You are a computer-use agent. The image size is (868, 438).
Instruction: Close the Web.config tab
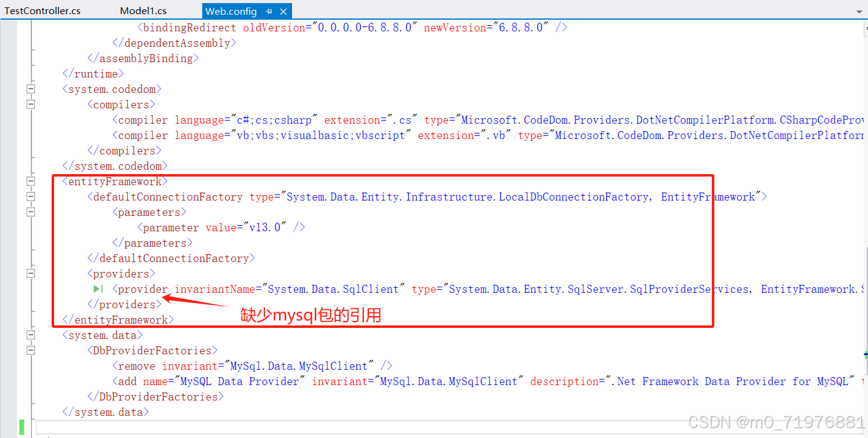(x=283, y=10)
